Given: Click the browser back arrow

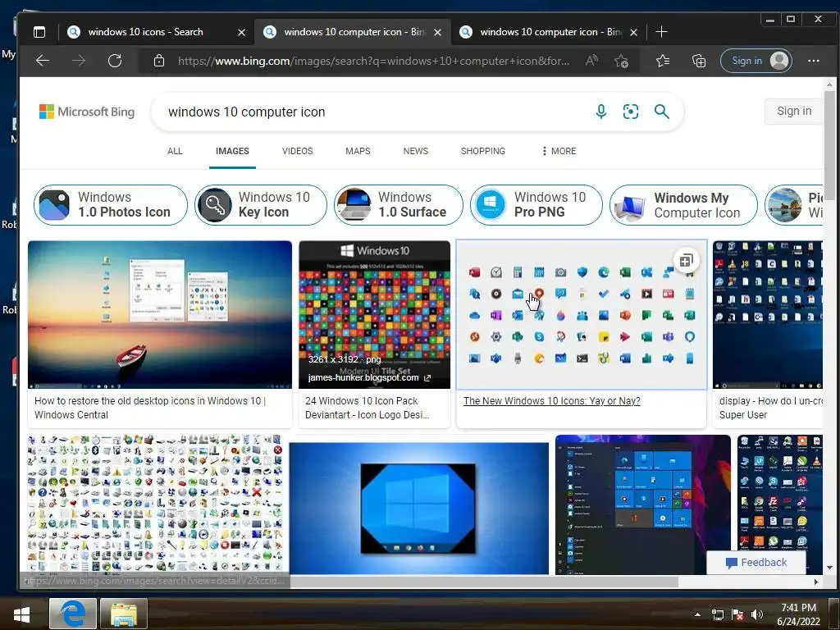Looking at the screenshot, I should point(43,61).
